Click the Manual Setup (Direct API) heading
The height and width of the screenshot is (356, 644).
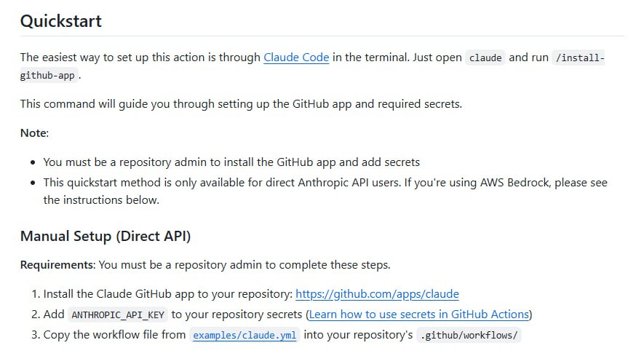[106, 237]
